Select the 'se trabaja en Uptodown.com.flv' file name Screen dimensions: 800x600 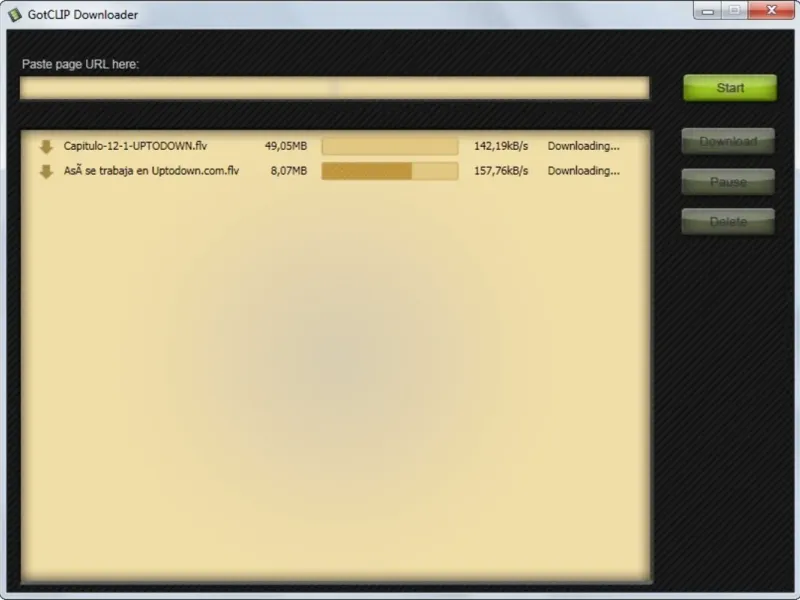click(x=151, y=171)
